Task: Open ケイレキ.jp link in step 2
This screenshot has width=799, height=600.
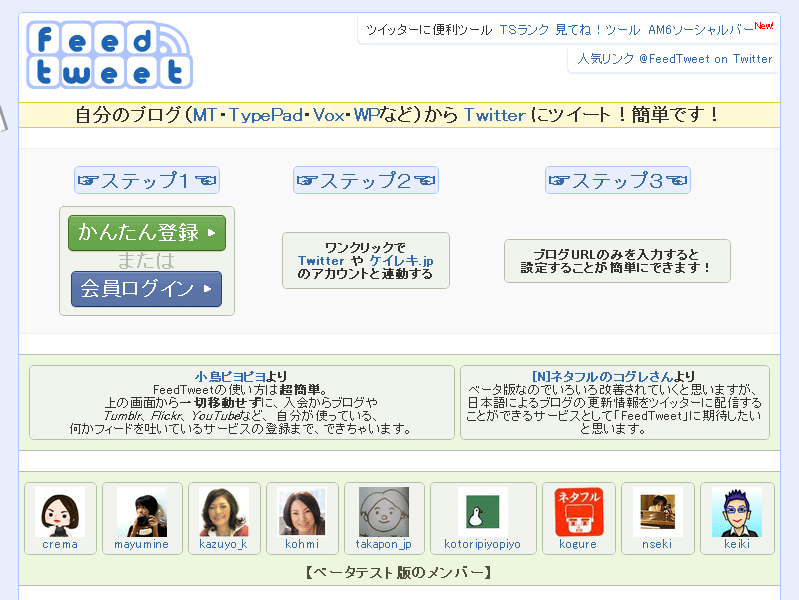Action: click(x=402, y=260)
